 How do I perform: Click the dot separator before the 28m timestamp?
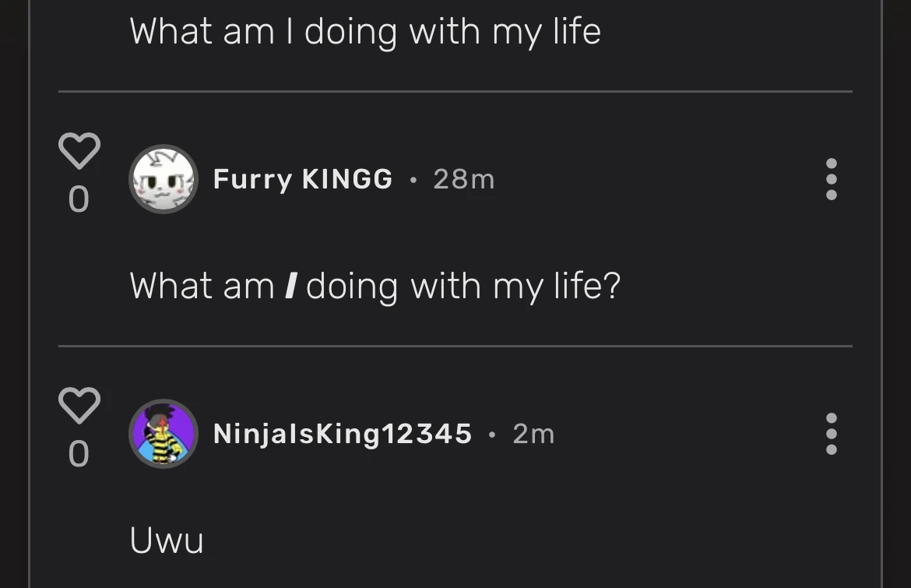coord(413,180)
